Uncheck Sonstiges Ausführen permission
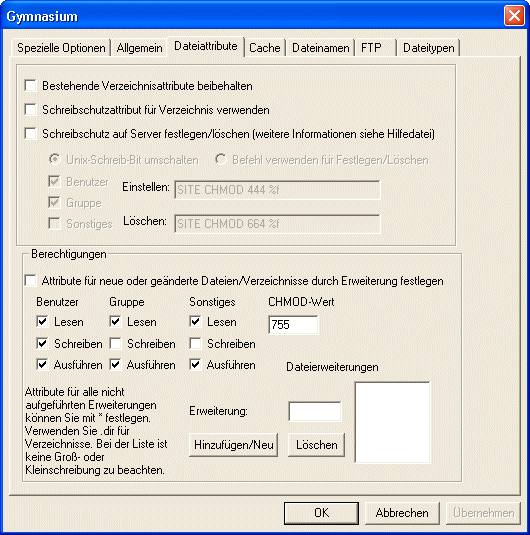Image resolution: width=530 pixels, height=535 pixels. (195, 365)
